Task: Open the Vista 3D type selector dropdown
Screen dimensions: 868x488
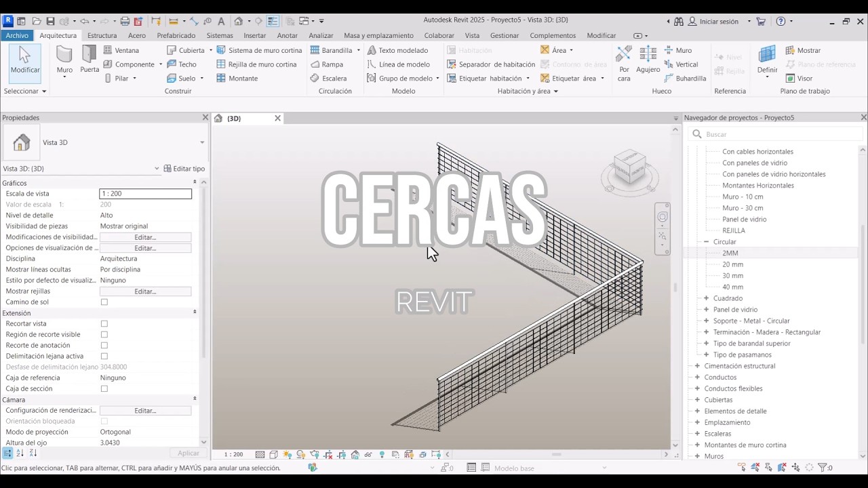Action: (201, 143)
